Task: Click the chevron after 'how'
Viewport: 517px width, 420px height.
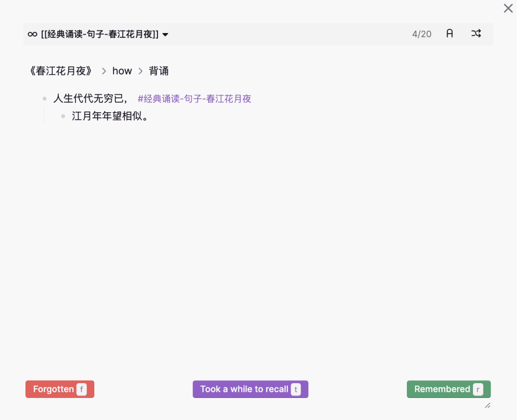Action: coord(140,71)
